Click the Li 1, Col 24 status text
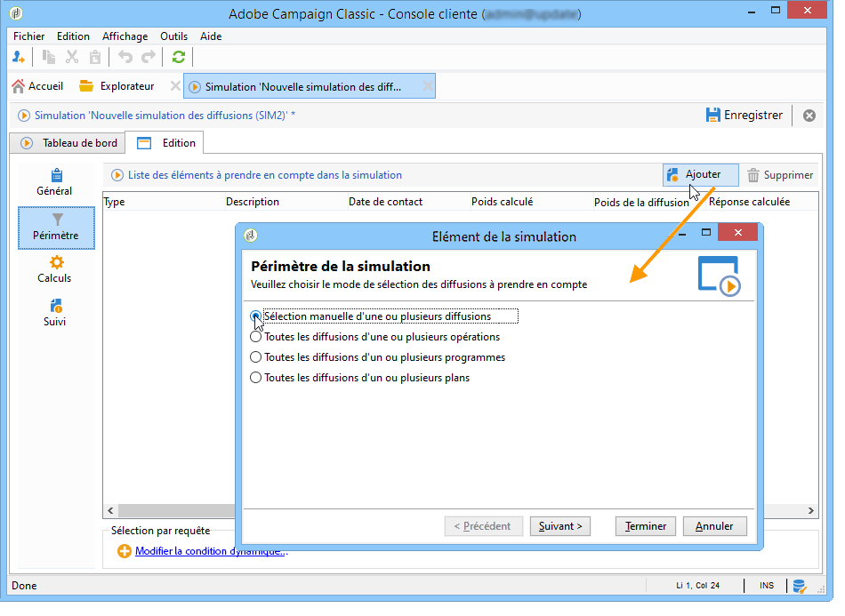This screenshot has width=845, height=616. tap(698, 586)
